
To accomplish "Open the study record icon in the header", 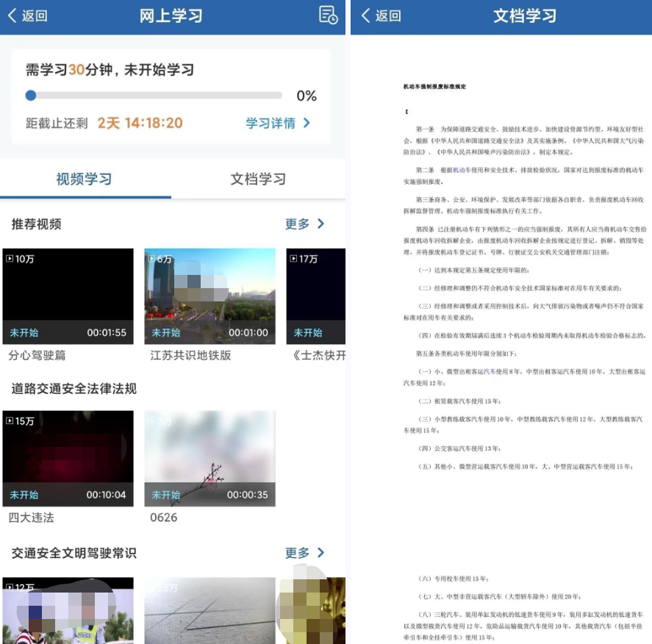I will coord(328,15).
